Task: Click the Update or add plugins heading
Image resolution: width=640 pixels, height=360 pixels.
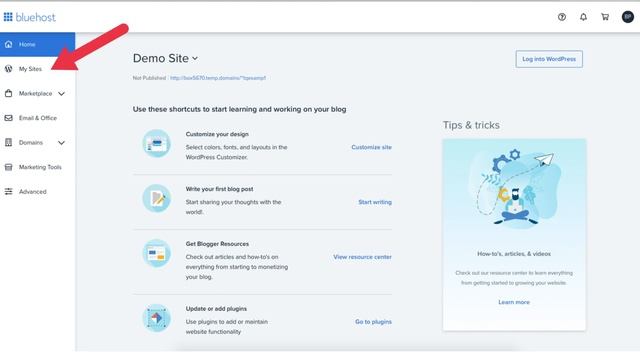Action: [216, 309]
